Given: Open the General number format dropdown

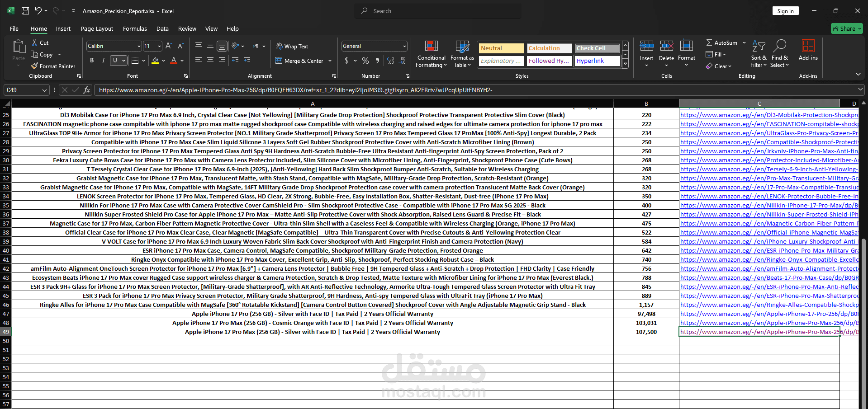Looking at the screenshot, I should tap(404, 46).
